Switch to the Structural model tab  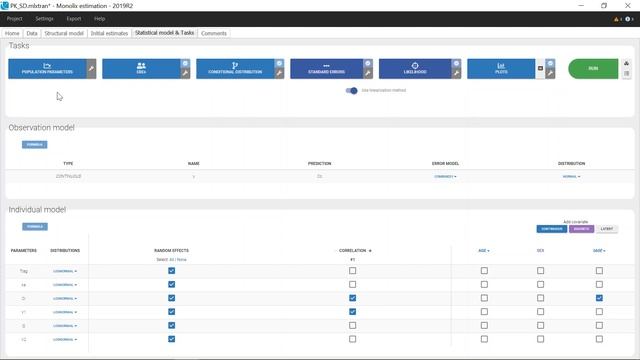(64, 33)
